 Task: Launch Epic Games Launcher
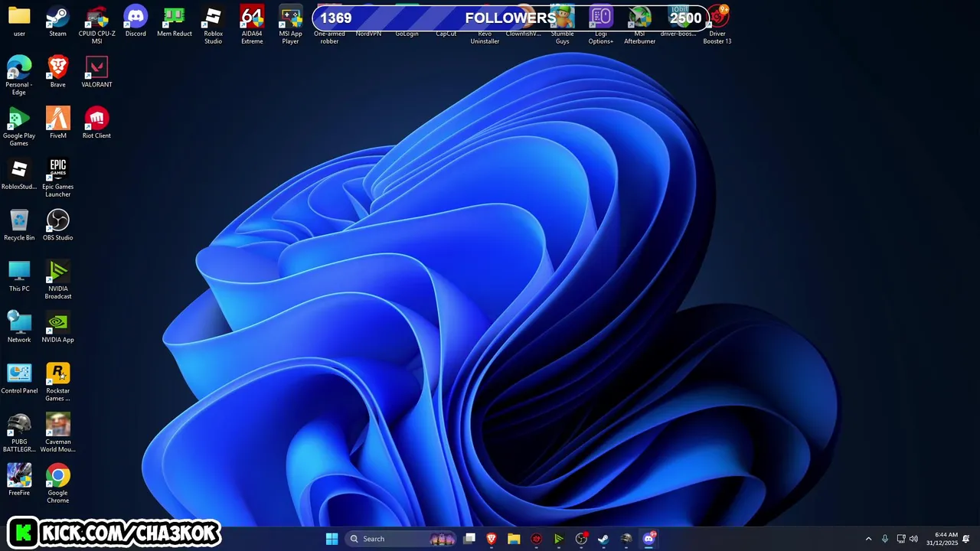[57, 169]
